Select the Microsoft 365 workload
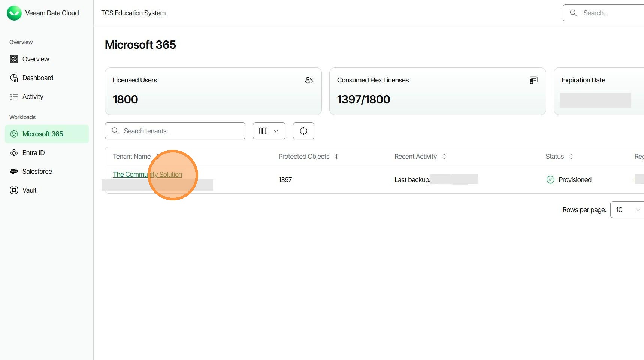644x360 pixels. [x=47, y=134]
